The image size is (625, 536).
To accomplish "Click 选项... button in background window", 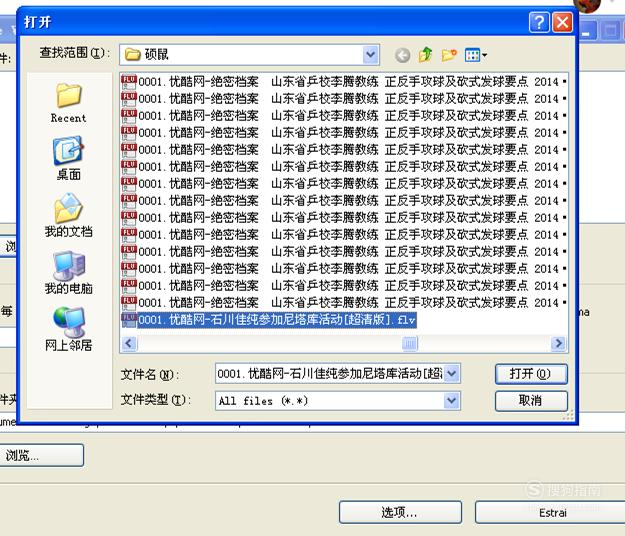I will click(401, 512).
